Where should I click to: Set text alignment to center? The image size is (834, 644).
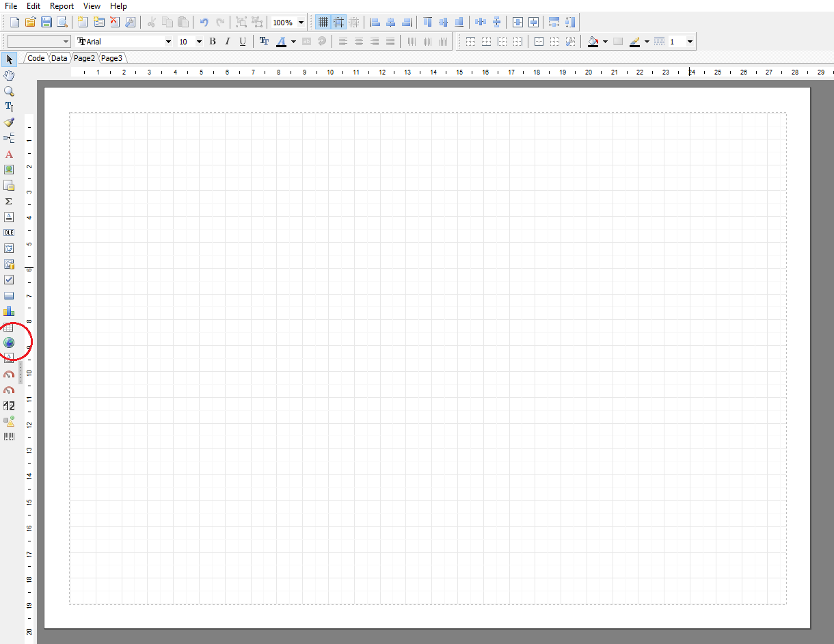359,41
